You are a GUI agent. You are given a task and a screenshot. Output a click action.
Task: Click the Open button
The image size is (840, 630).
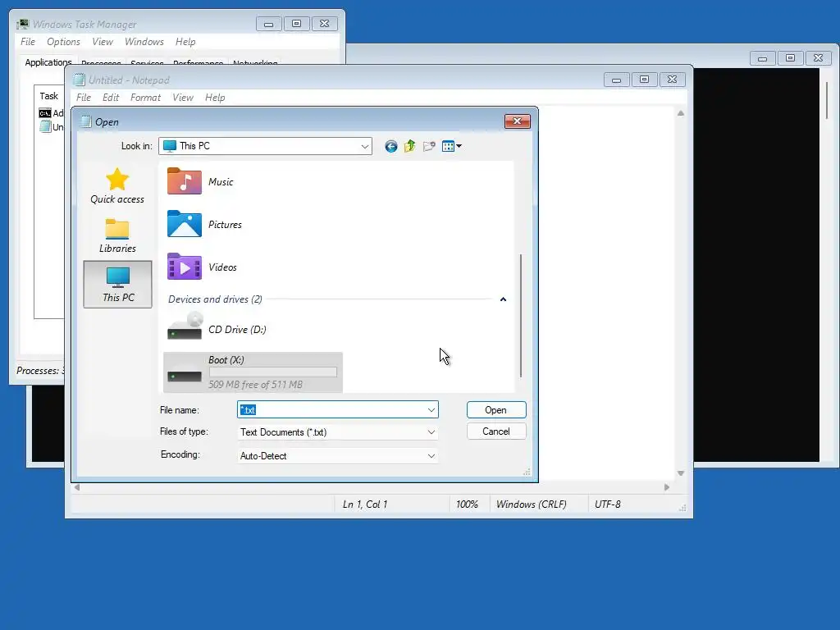(496, 410)
